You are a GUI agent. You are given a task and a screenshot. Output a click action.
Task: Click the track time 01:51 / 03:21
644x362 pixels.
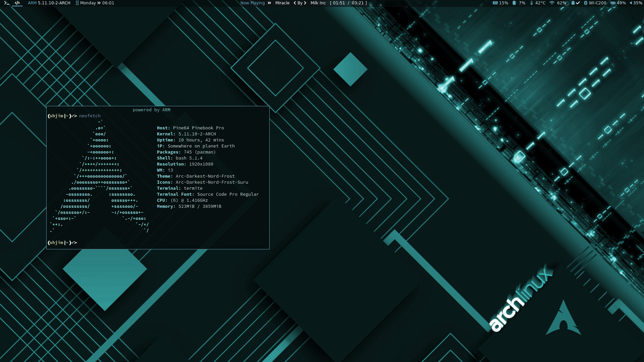348,3
